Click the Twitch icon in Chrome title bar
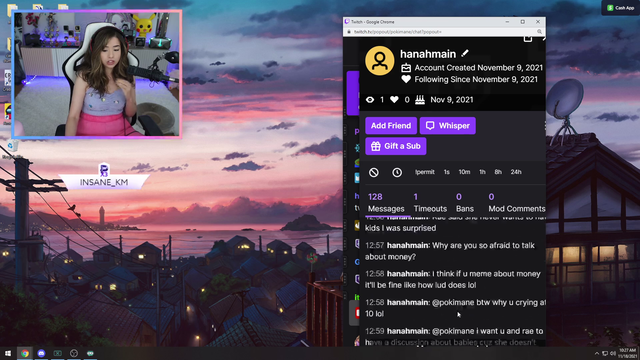 tap(347, 22)
